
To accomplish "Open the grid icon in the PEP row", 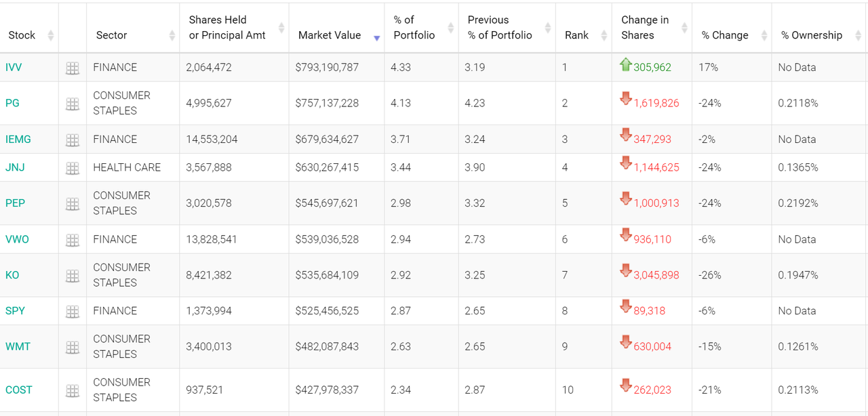I will pos(73,203).
